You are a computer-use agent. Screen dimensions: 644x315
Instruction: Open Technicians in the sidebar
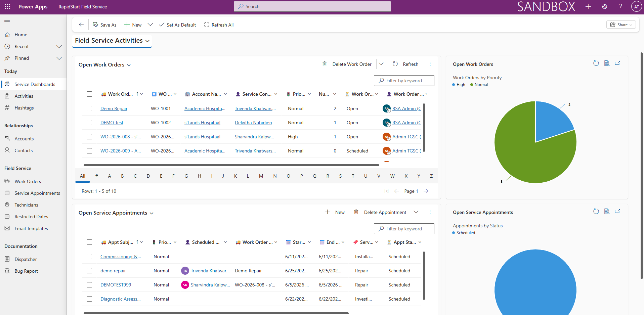(26, 205)
